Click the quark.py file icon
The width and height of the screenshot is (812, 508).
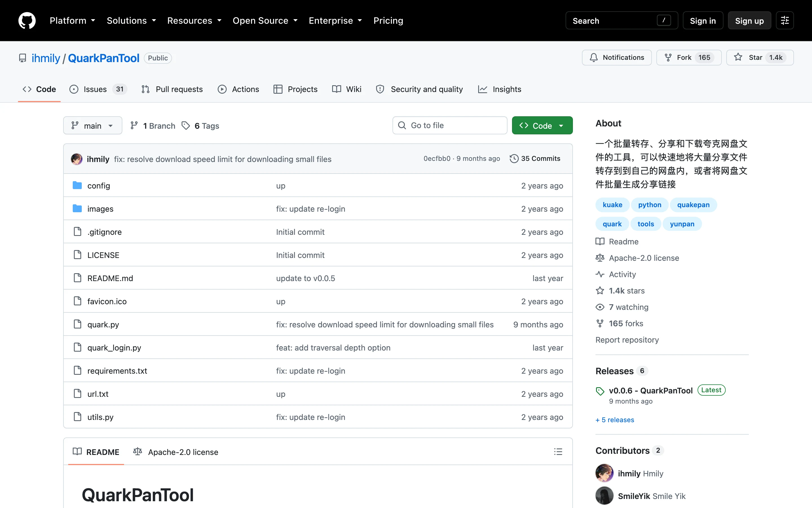pyautogui.click(x=77, y=325)
